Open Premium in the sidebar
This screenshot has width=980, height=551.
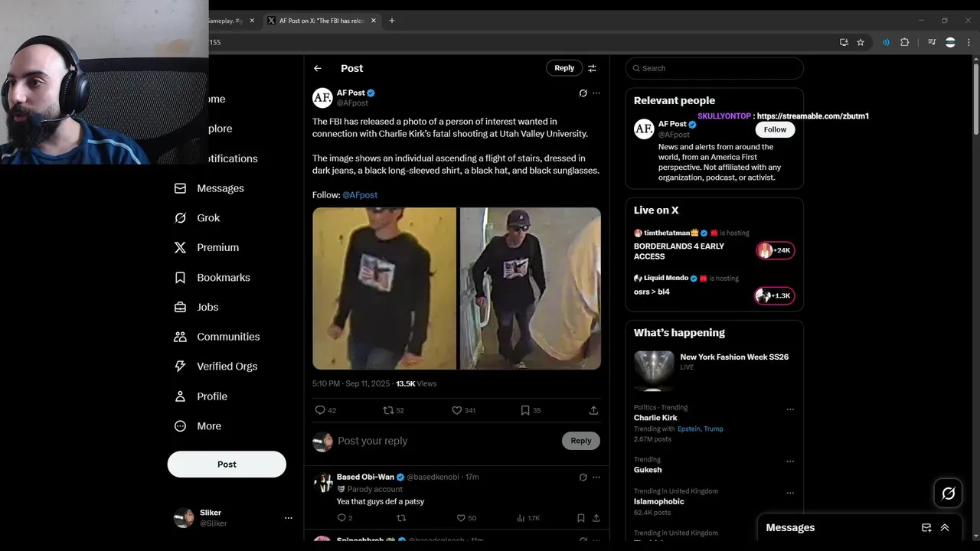[x=207, y=248]
